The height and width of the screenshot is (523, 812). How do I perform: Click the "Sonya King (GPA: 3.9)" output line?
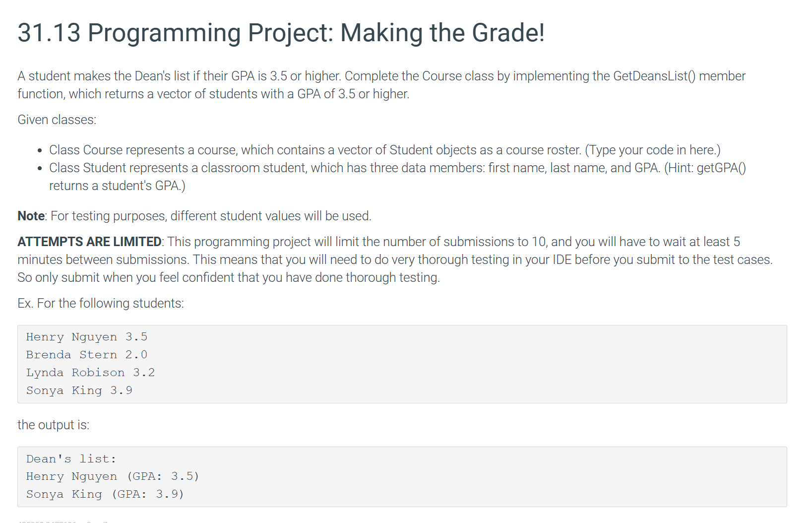105,494
